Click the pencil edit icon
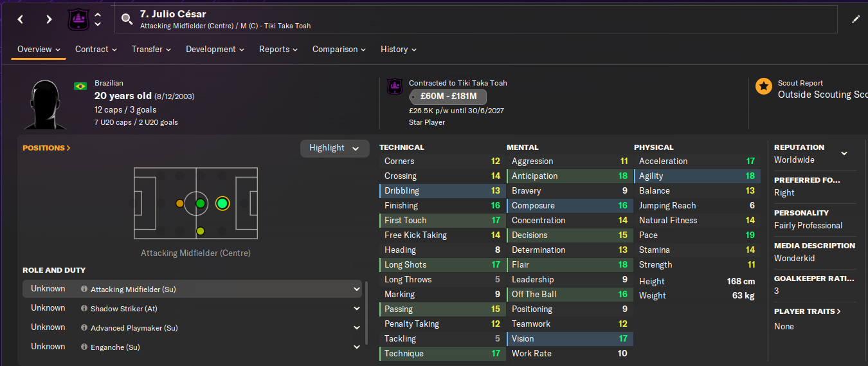This screenshot has width=868, height=366. (x=856, y=19)
